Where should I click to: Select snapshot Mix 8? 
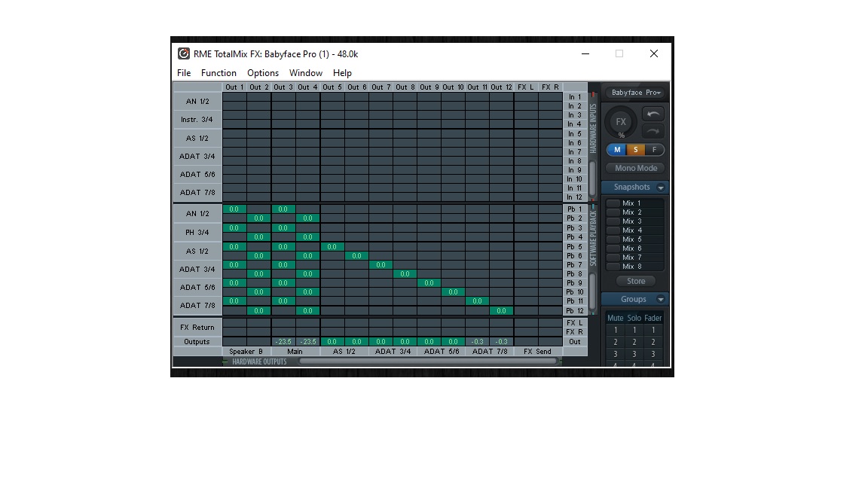(634, 266)
